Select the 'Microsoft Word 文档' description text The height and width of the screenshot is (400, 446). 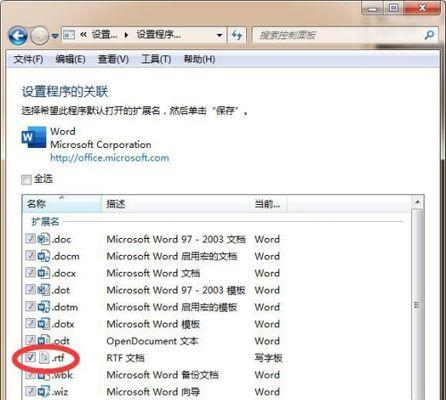point(153,273)
